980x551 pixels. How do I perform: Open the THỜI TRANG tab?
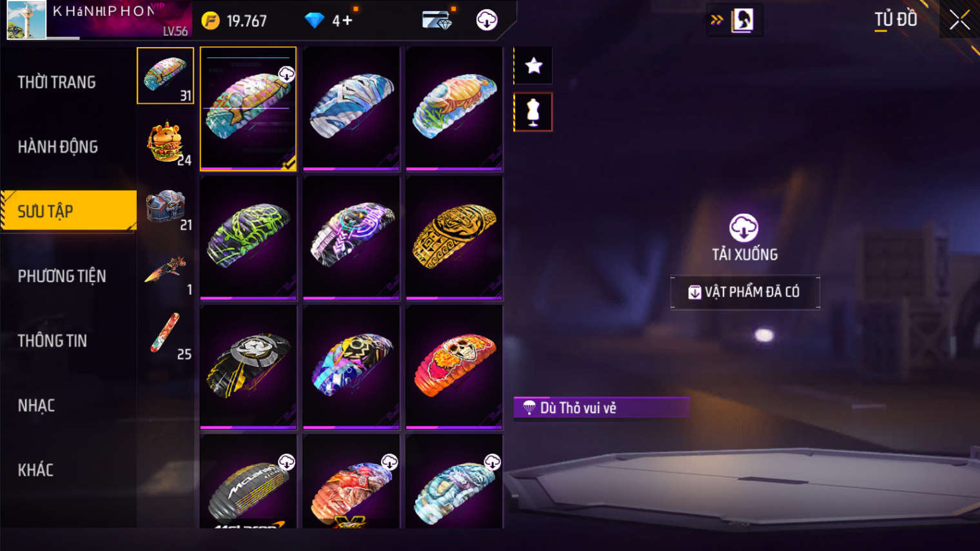point(57,82)
